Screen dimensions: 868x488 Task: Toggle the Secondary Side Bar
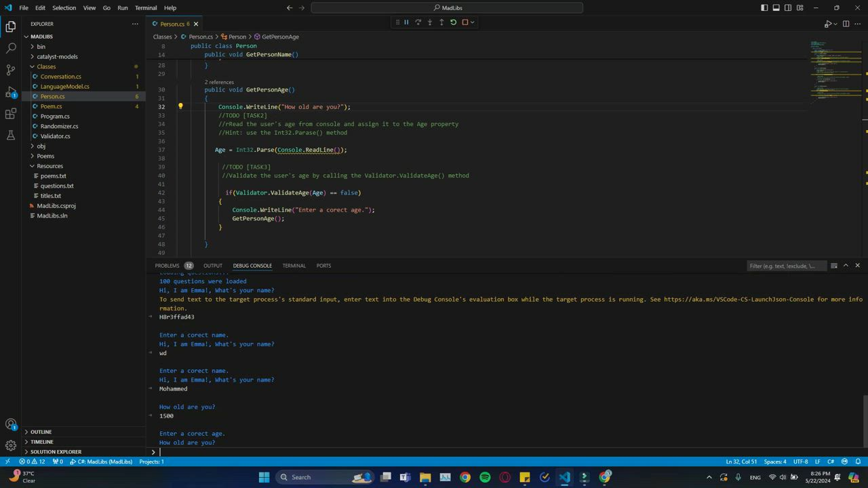(788, 8)
